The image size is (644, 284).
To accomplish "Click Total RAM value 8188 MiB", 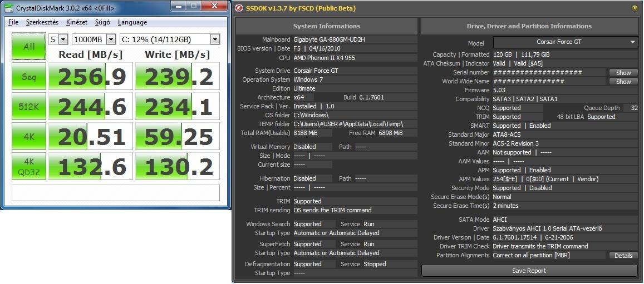I will (307, 133).
